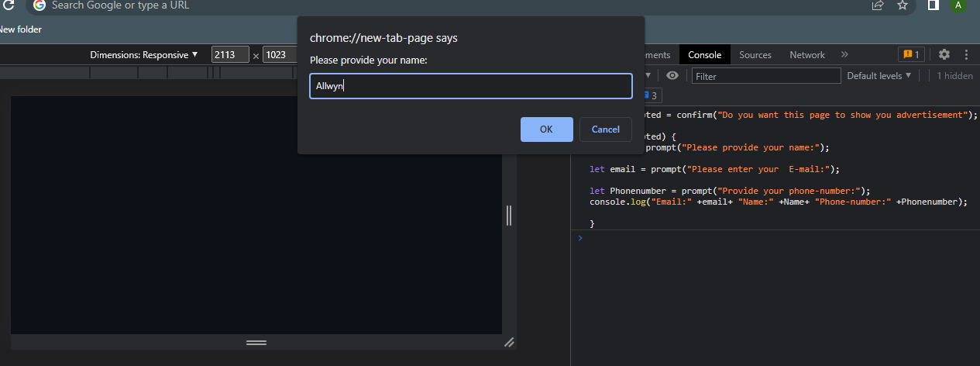Focus the console Filter field
Viewport: 980px width, 366px height.
766,76
